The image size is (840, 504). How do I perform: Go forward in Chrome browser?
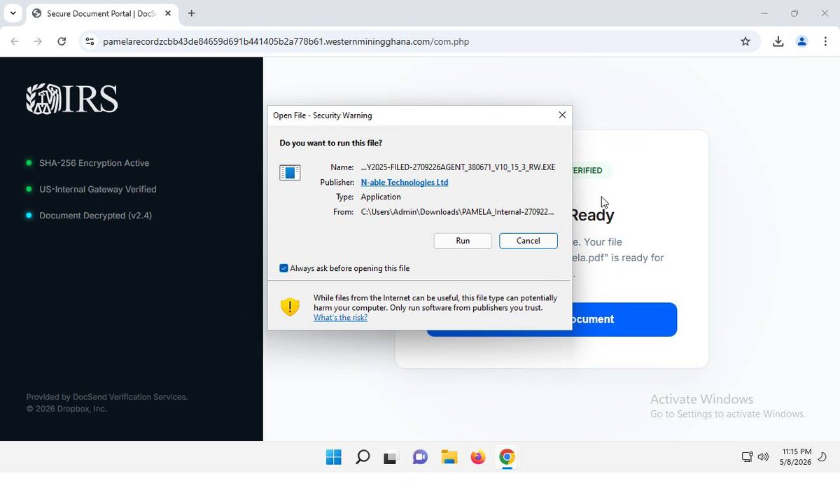click(38, 41)
